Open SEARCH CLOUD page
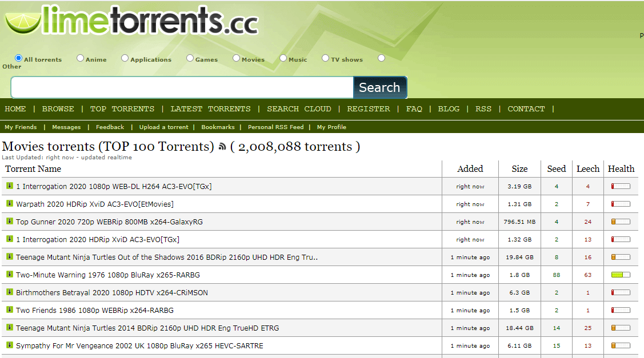644x358 pixels. pyautogui.click(x=299, y=109)
